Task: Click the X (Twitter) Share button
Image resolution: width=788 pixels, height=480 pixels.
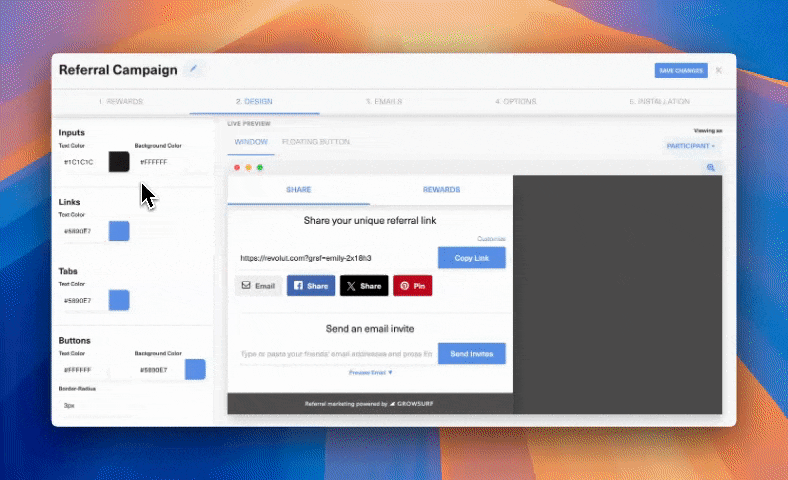Action: (x=364, y=285)
